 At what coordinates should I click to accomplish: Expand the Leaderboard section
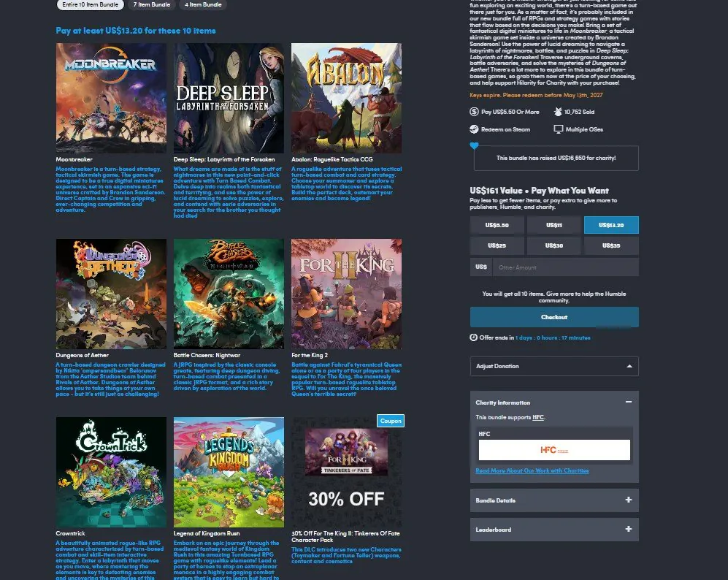(x=554, y=530)
